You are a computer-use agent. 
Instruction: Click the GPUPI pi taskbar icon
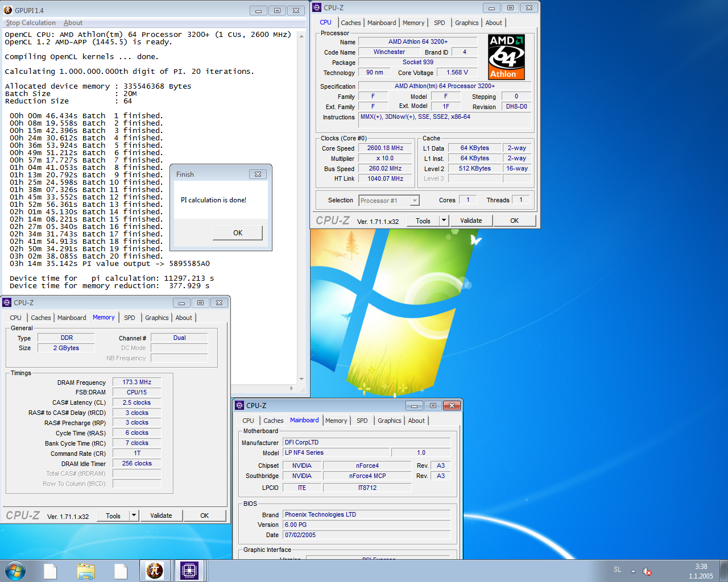click(x=155, y=571)
